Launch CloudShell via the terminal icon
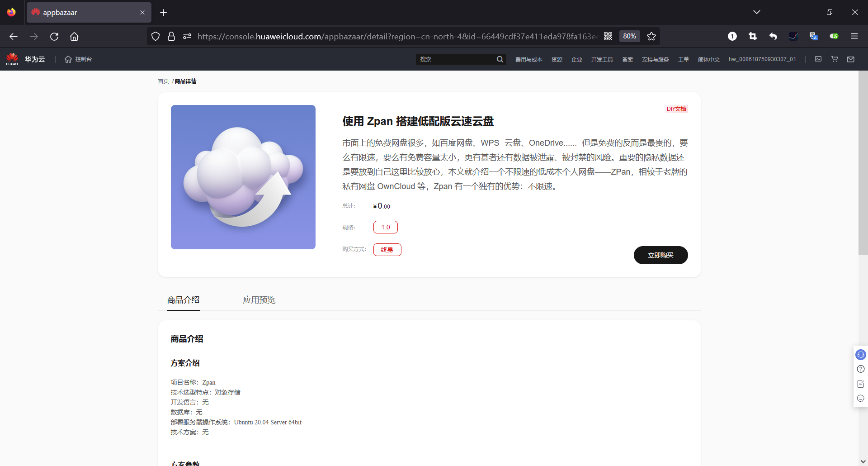This screenshot has height=466, width=868. tap(818, 59)
